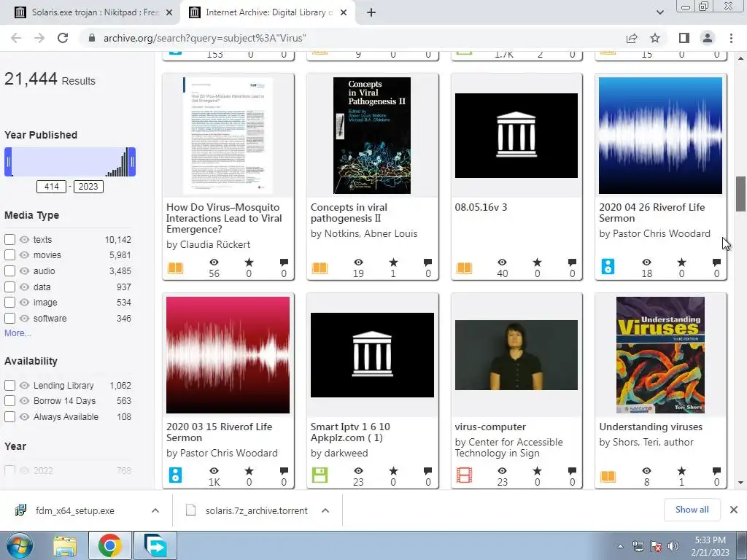Expand options for solaris.7z_archive.torrent download
Viewport: 747px width, 560px height.
point(325,510)
